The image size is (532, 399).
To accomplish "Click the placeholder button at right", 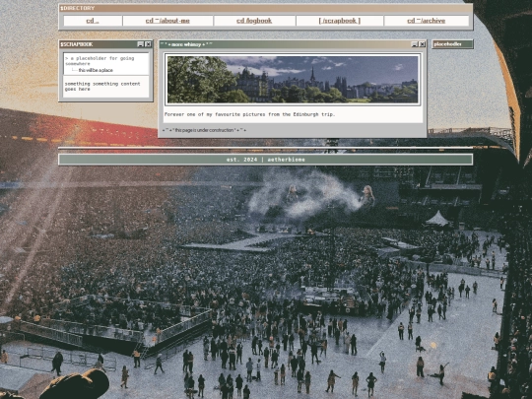I will point(452,44).
